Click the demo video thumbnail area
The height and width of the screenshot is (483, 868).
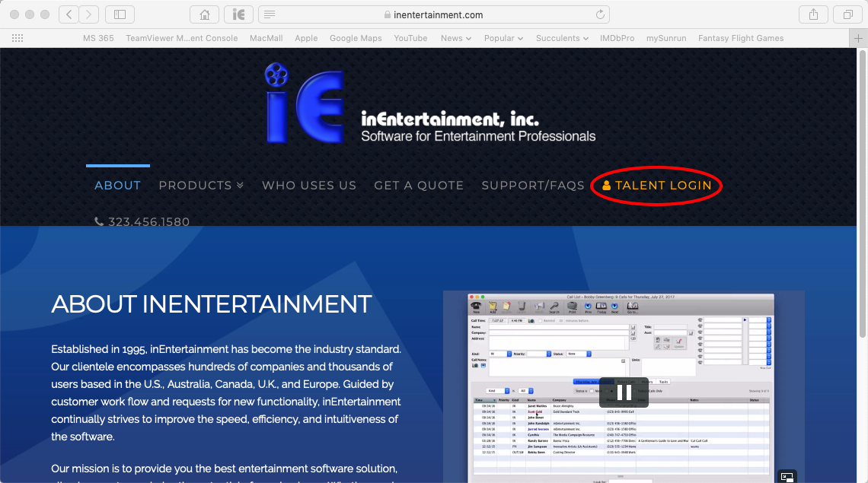(x=624, y=386)
